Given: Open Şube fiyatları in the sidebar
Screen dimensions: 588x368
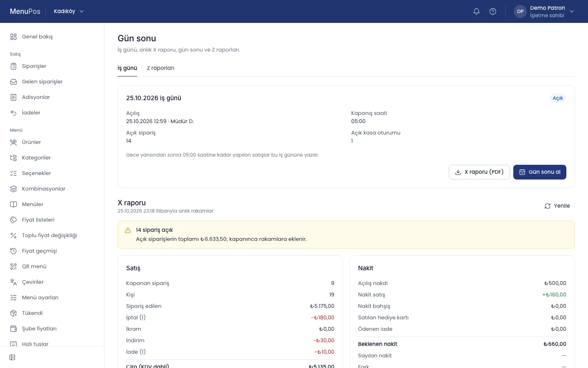Looking at the screenshot, I should pos(52,329).
